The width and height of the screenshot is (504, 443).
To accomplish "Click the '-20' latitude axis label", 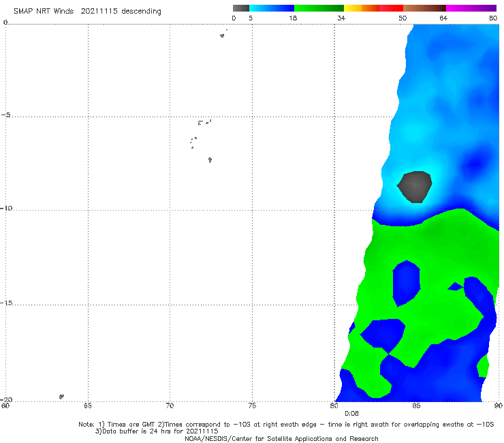I will [x=5, y=399].
